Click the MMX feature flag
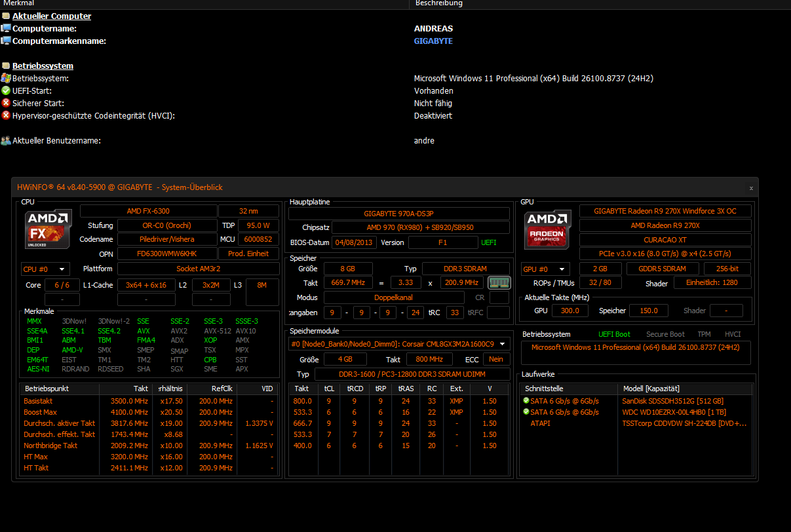Screen dimensions: 791x532 [34, 321]
